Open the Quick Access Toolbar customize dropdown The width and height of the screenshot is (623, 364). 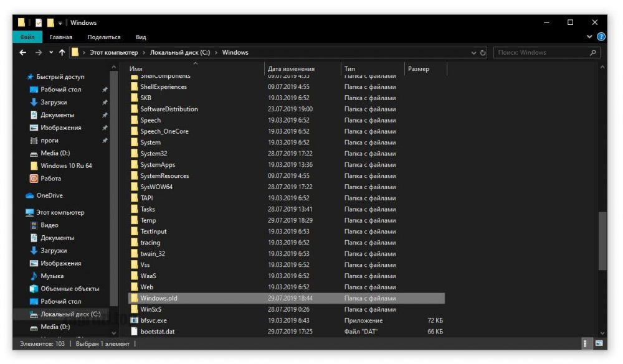60,23
